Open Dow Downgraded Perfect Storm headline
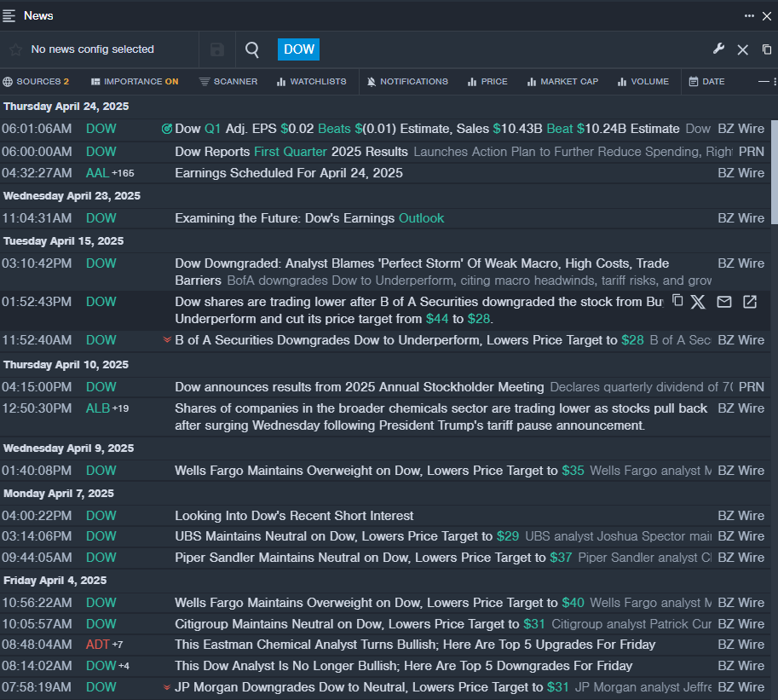 click(x=422, y=272)
